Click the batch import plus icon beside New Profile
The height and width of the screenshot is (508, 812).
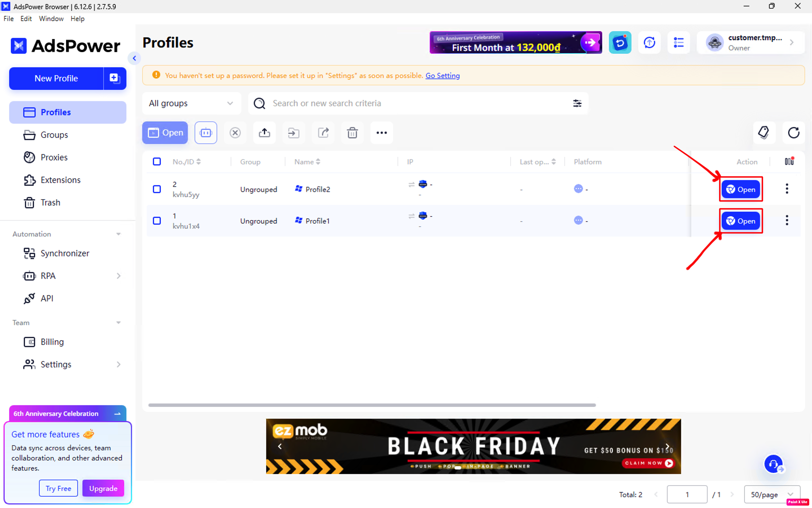(x=115, y=78)
